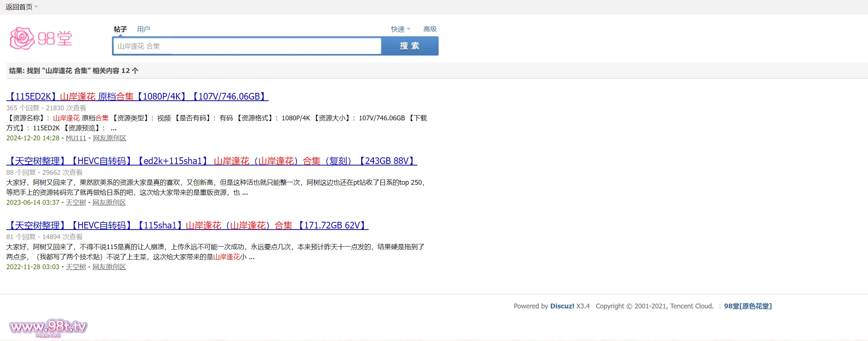The image size is (868, 341).
Task: Visit author MU111's profile
Action: [x=76, y=138]
